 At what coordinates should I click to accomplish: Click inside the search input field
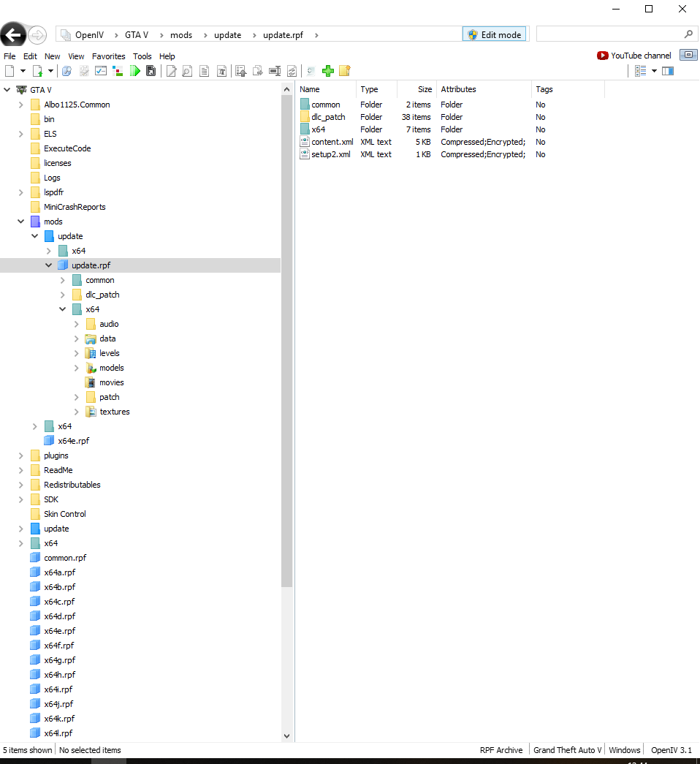(609, 34)
